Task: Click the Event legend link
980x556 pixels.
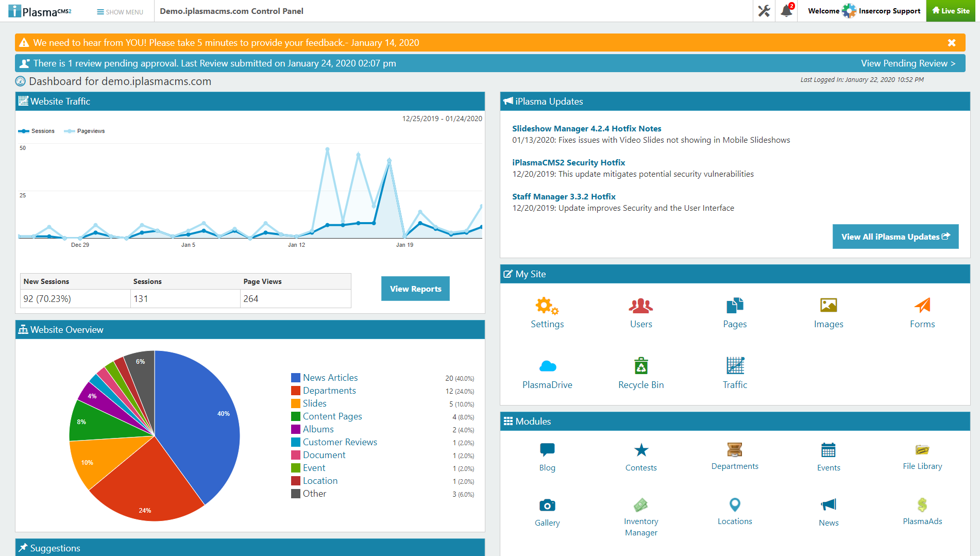Action: click(x=314, y=468)
